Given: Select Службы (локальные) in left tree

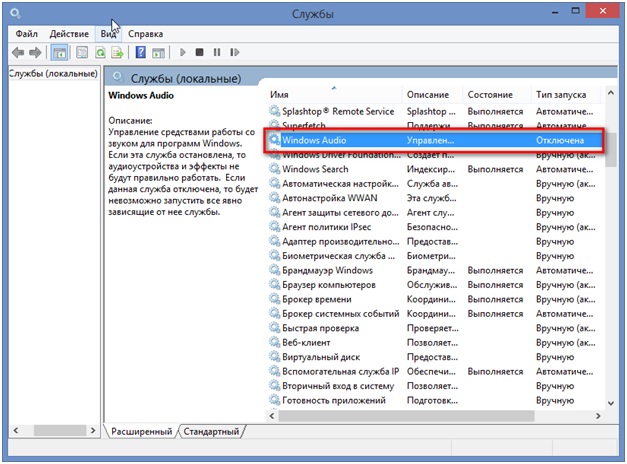Looking at the screenshot, I should (x=50, y=74).
